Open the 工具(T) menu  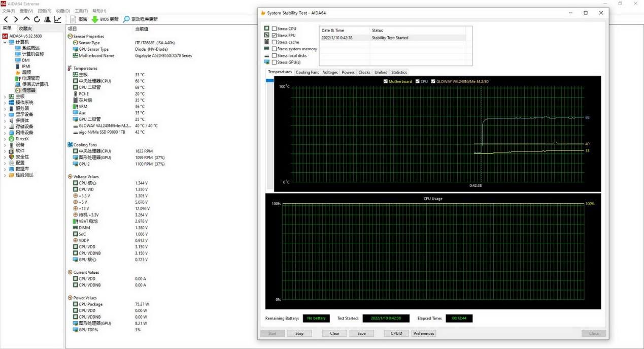tap(81, 11)
